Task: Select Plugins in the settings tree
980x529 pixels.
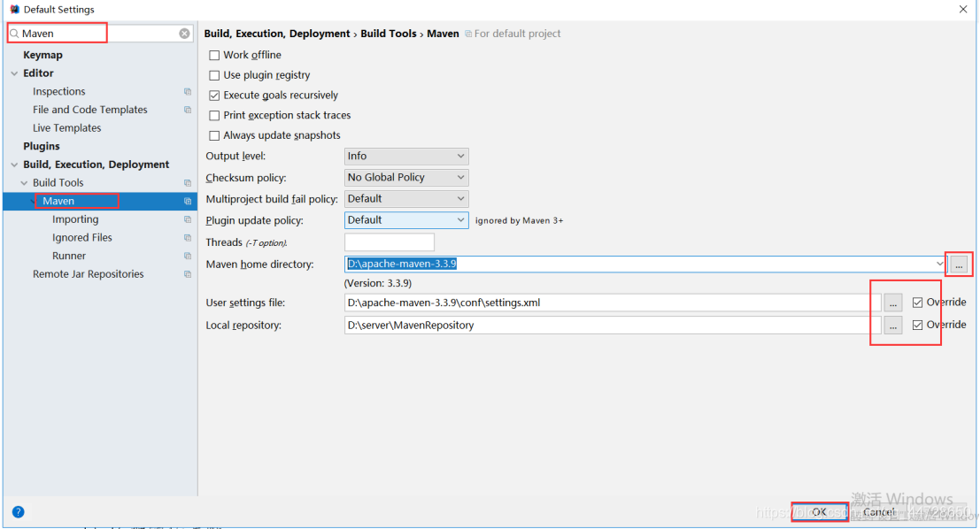Action: (x=42, y=146)
